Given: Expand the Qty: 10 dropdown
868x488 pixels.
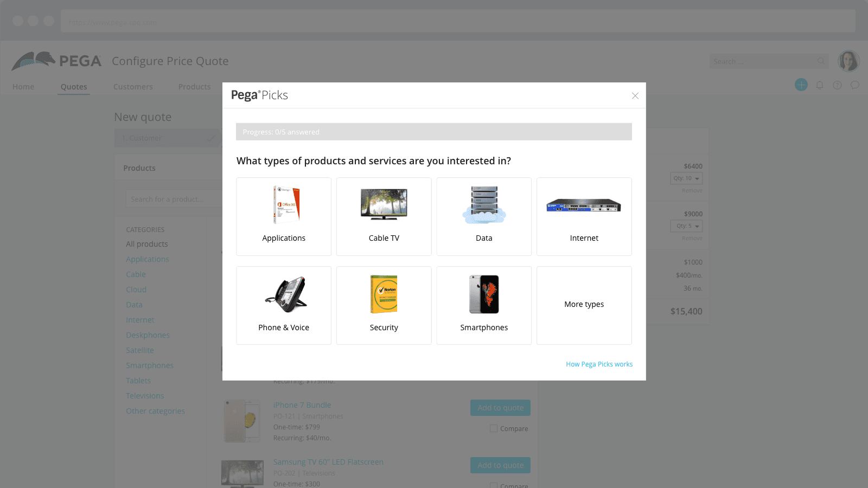Looking at the screenshot, I should pyautogui.click(x=686, y=178).
